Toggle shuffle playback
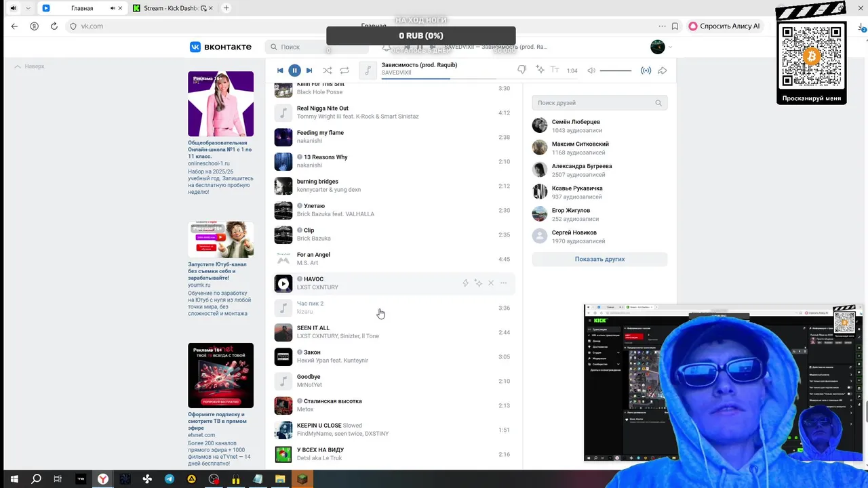Image resolution: width=868 pixels, height=488 pixels. (327, 70)
